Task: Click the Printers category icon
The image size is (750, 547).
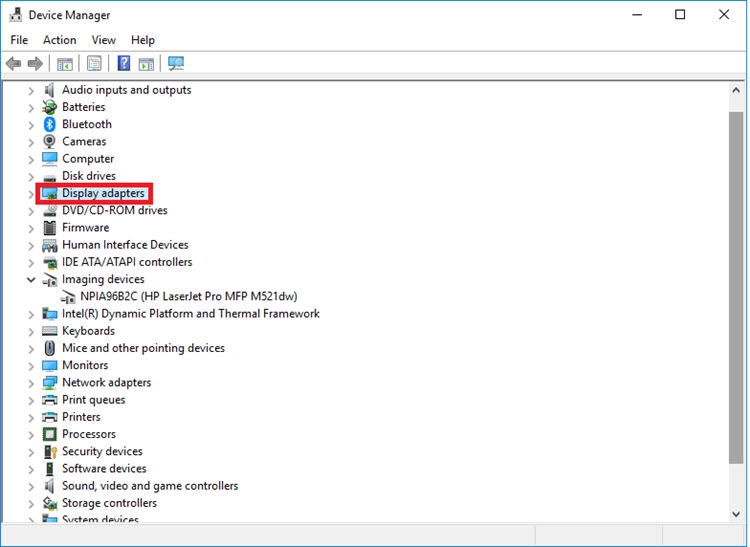Action: pos(49,417)
